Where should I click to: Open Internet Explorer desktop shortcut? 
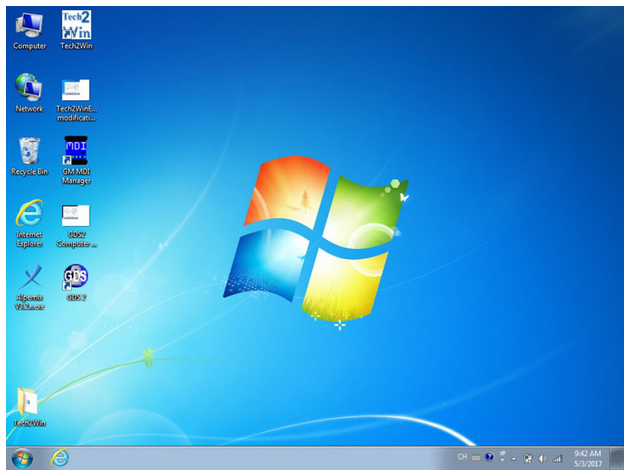click(29, 223)
